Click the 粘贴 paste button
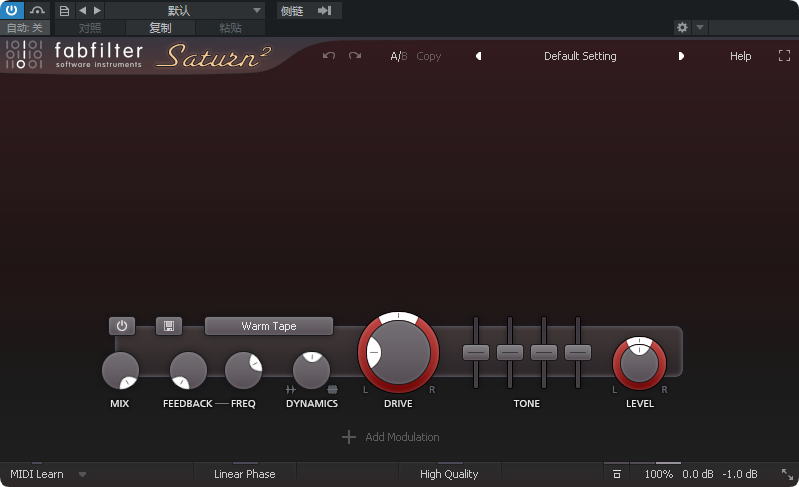 (x=230, y=28)
